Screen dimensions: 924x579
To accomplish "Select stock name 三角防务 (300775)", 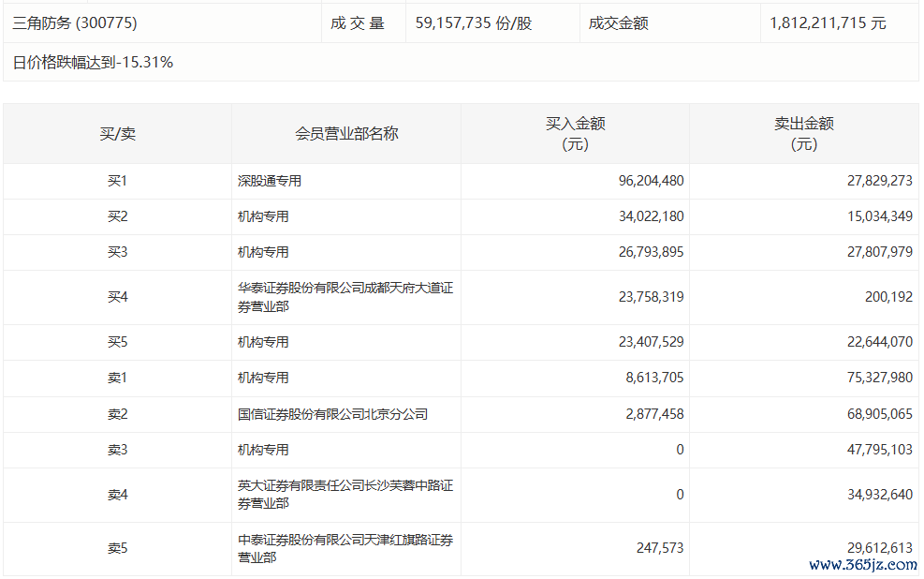I will click(x=75, y=23).
